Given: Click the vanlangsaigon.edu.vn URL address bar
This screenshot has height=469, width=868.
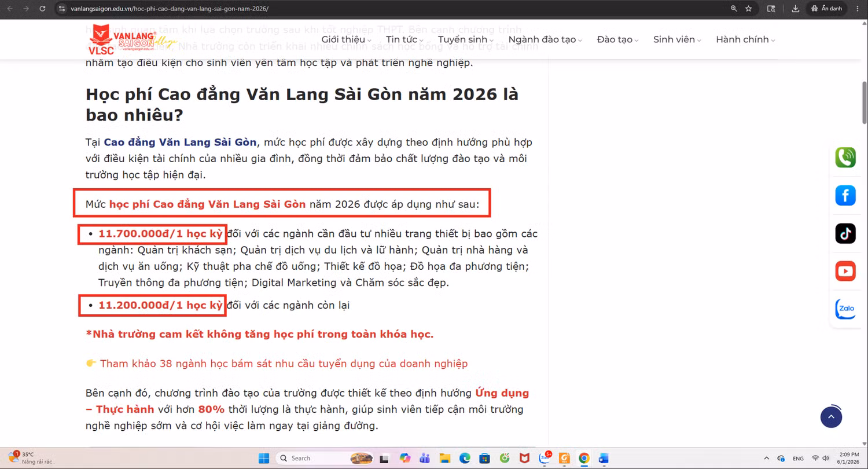Looking at the screenshot, I should point(170,9).
